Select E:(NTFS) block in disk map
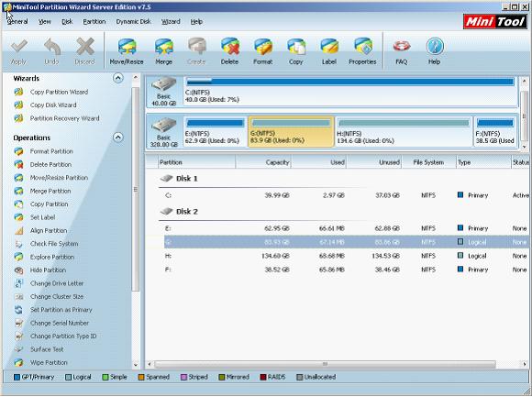The height and width of the screenshot is (397, 532). tap(215, 132)
